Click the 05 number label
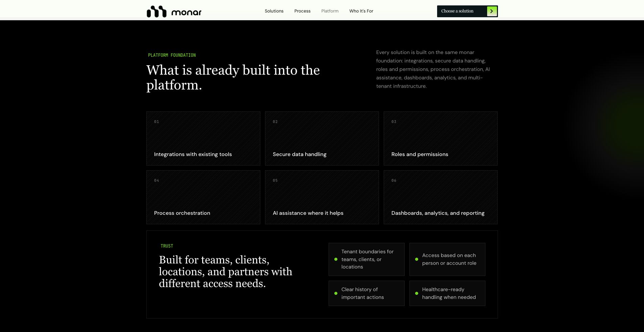The width and height of the screenshot is (644, 332). [275, 180]
